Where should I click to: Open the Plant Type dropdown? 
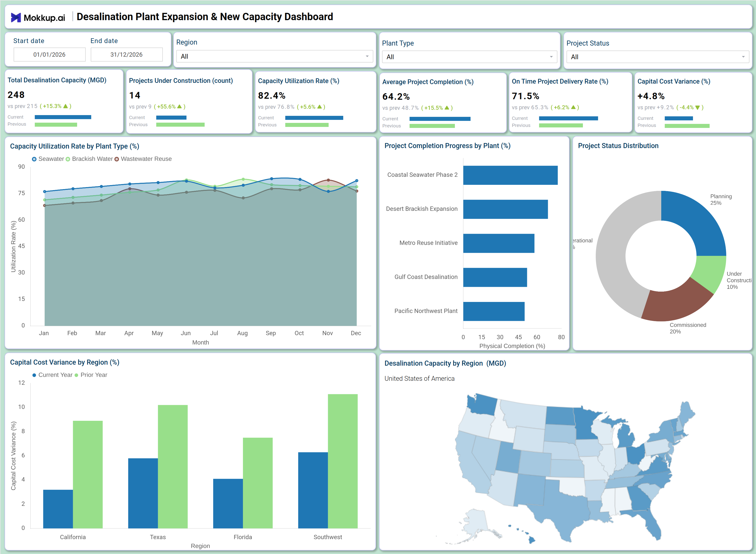click(x=469, y=57)
